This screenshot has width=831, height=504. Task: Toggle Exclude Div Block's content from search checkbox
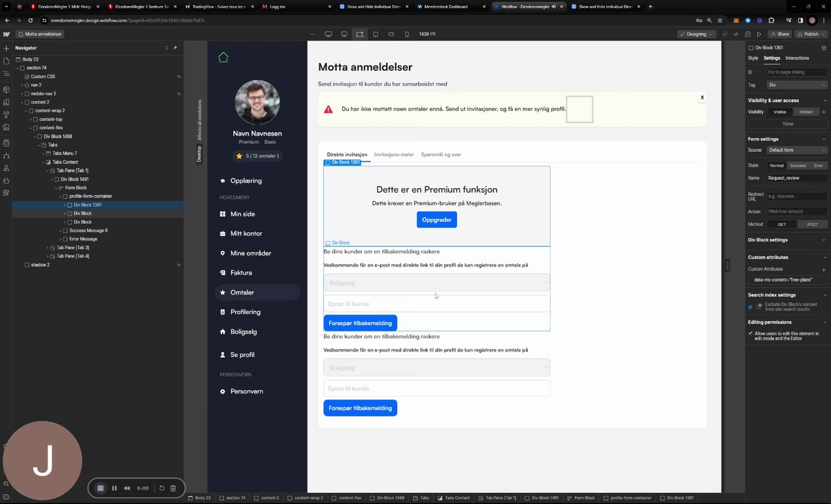pyautogui.click(x=750, y=307)
